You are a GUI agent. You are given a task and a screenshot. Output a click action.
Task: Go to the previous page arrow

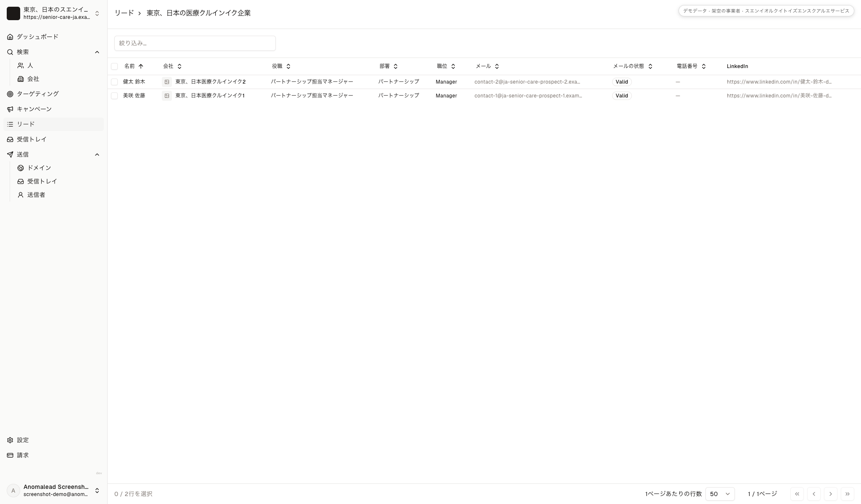814,494
